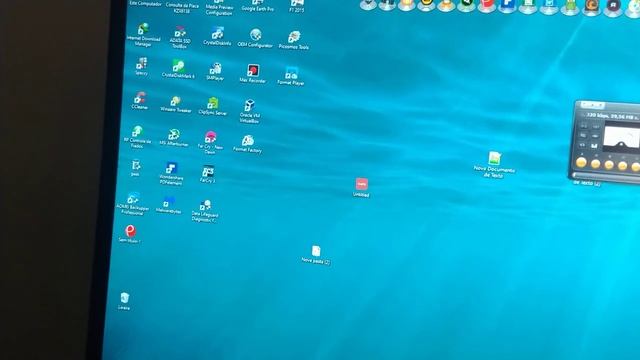
Task: Select the OEM Configurator icon
Action: point(256,35)
